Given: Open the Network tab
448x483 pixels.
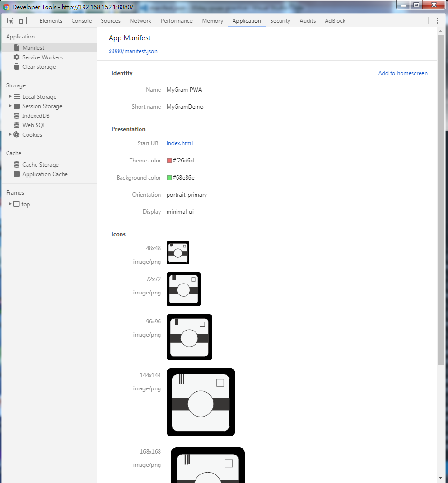Looking at the screenshot, I should 140,20.
